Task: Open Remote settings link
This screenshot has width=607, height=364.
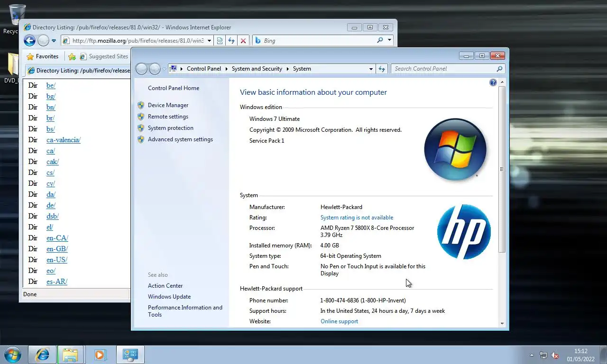Action: [x=168, y=117]
